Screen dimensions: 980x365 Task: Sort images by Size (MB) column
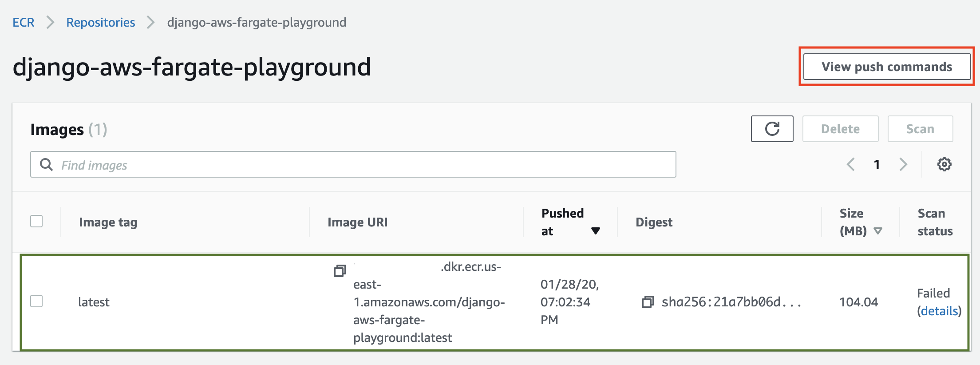tap(861, 222)
